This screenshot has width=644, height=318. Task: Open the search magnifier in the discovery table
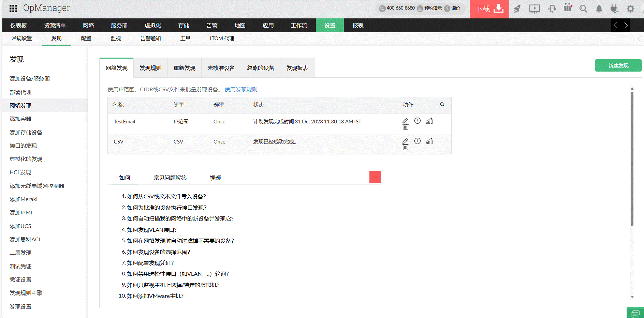click(x=442, y=105)
